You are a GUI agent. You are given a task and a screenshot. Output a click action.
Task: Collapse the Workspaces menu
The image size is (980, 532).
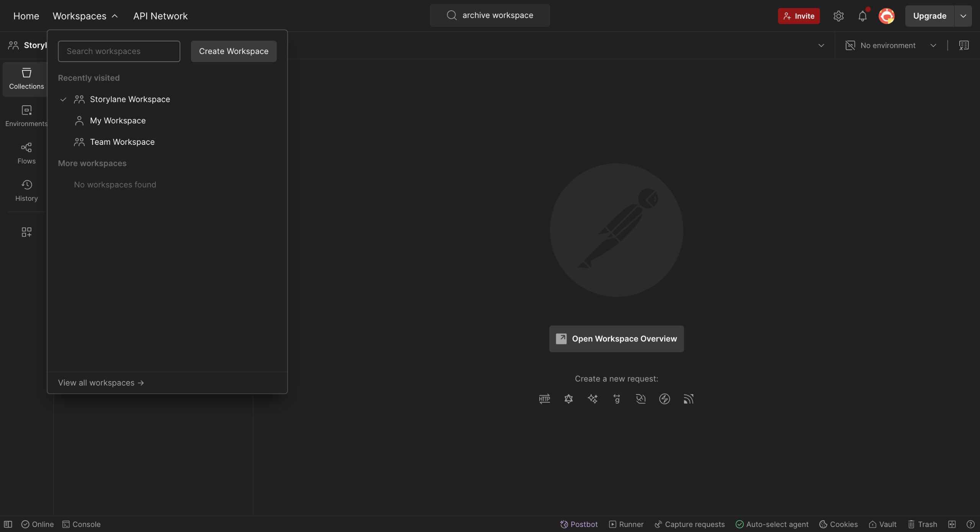[x=85, y=16]
